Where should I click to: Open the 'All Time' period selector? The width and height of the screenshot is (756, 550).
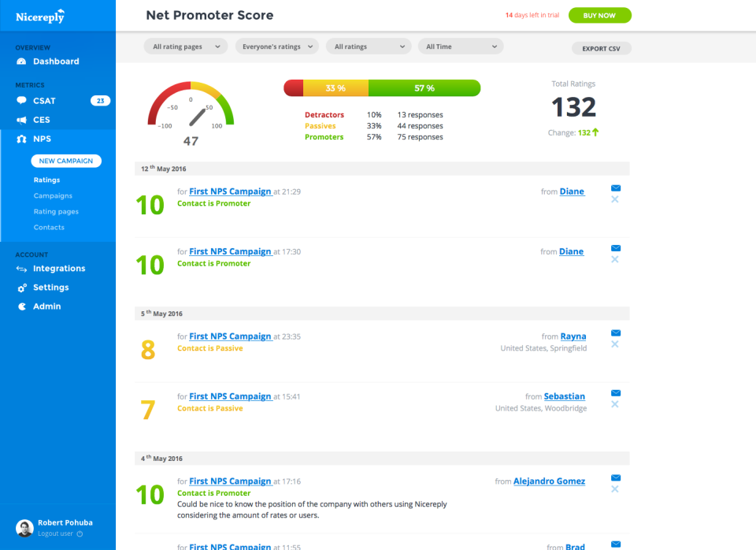point(460,46)
